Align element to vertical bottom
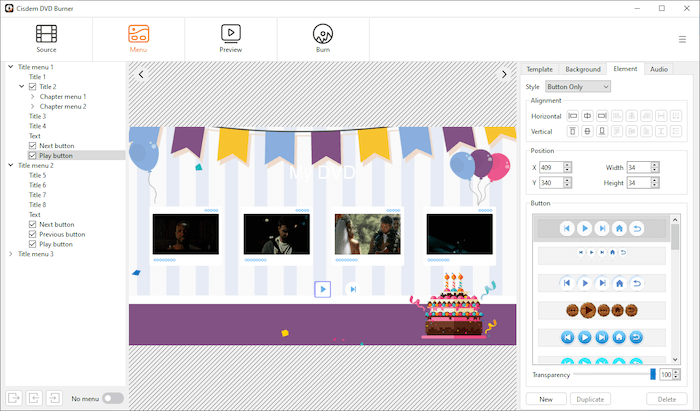The height and width of the screenshot is (411, 700). 601,131
